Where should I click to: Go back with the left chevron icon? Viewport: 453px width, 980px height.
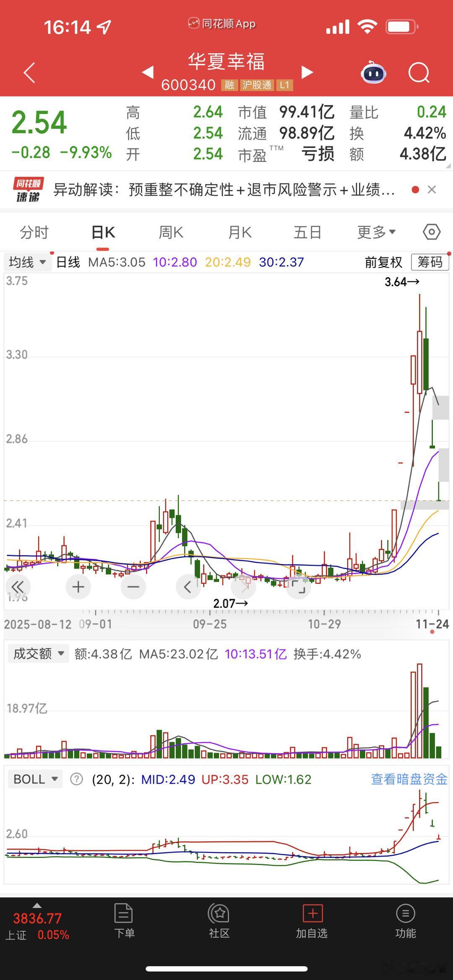coord(29,73)
